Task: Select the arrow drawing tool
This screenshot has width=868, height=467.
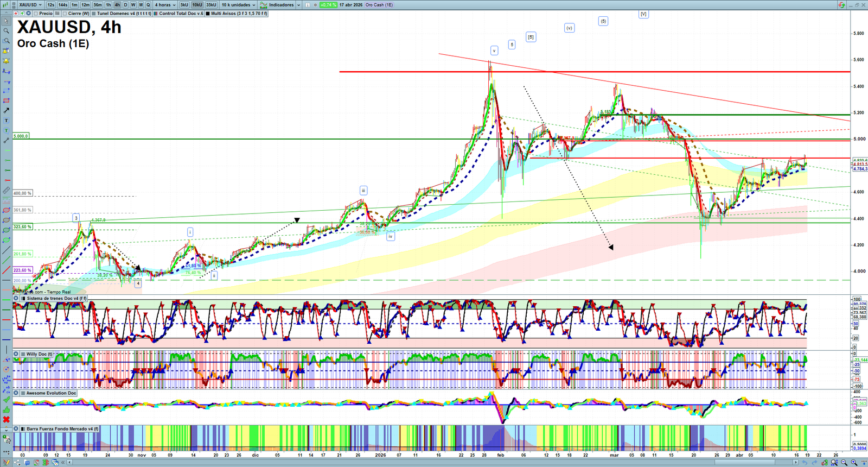Action: pyautogui.click(x=6, y=111)
